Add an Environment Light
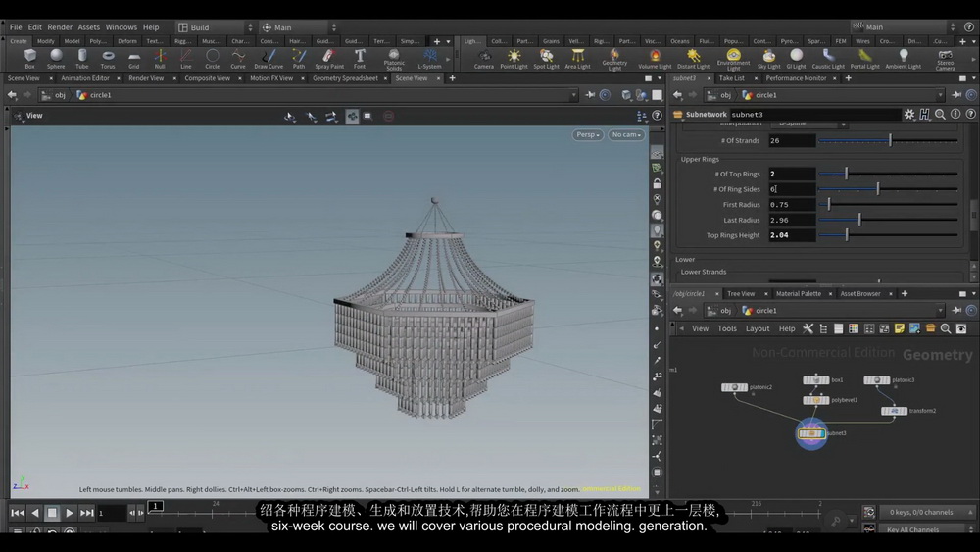Screen dimensions: 980x552 [734, 60]
